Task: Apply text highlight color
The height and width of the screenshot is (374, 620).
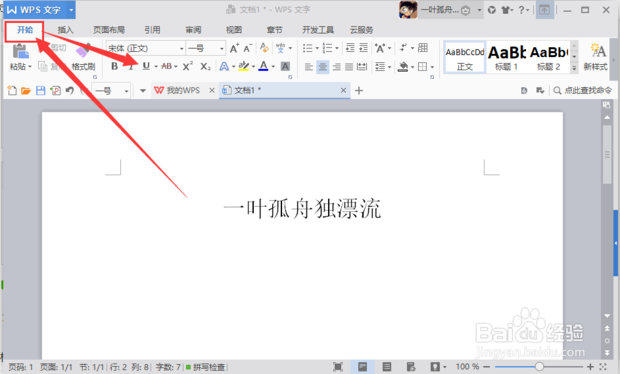Action: (244, 66)
